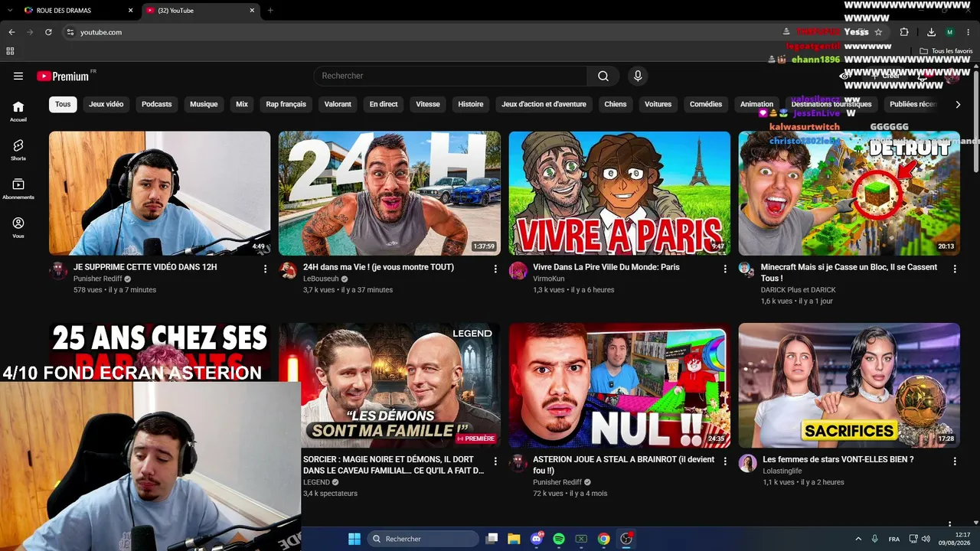Open LEGEND channel name link
This screenshot has width=980, height=551.
click(x=316, y=482)
